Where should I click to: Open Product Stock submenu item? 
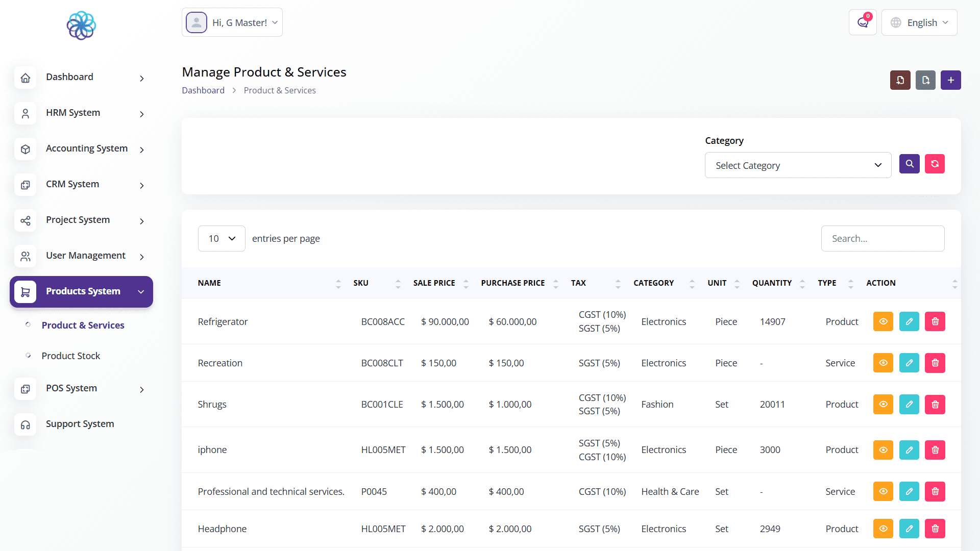[x=70, y=356]
